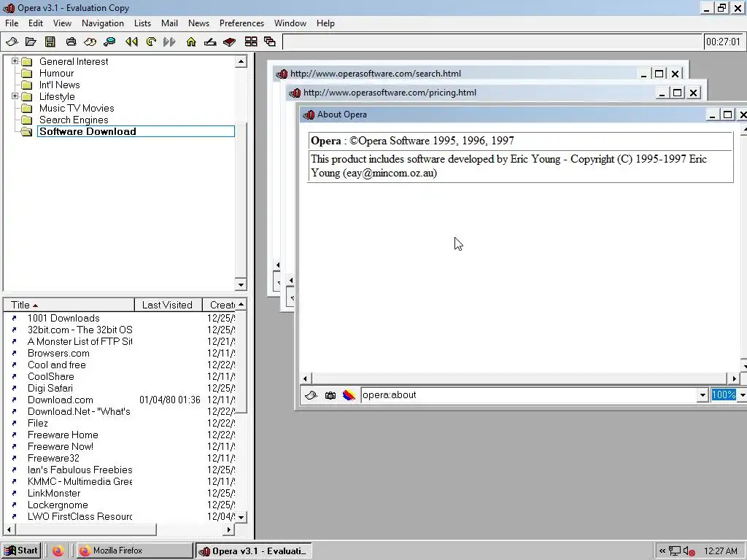Open the Help menu
This screenshot has width=747, height=560.
(x=325, y=23)
